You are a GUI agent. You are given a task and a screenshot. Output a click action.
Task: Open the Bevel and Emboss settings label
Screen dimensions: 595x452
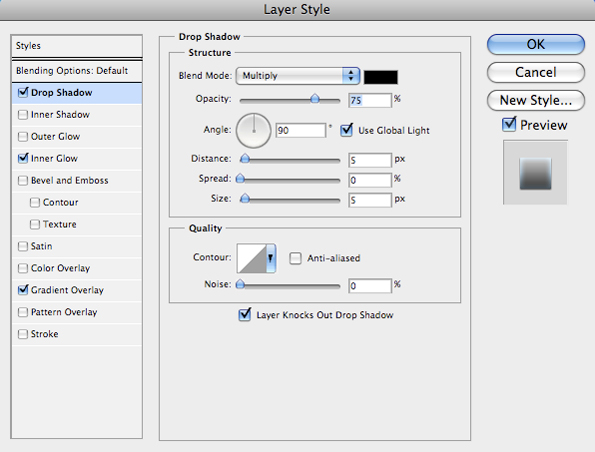70,181
